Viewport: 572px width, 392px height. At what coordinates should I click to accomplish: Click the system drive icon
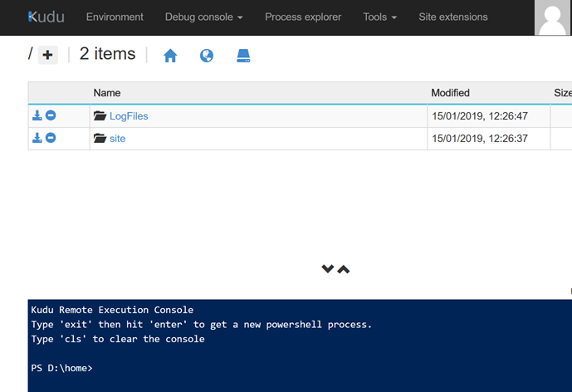click(x=243, y=56)
